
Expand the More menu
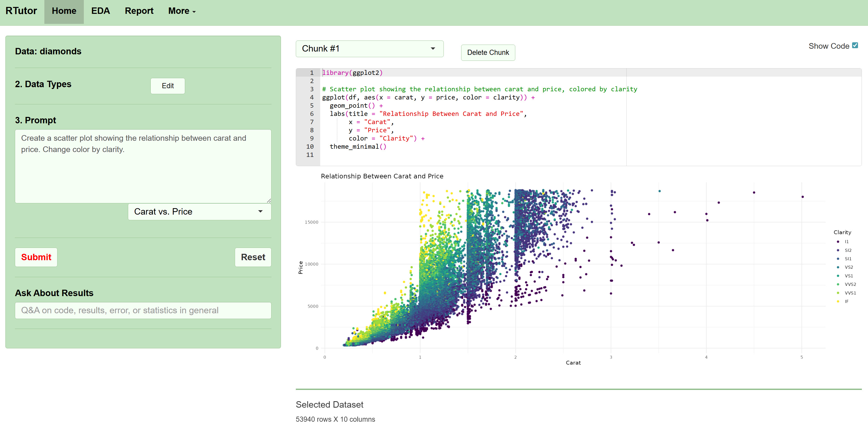click(x=181, y=11)
